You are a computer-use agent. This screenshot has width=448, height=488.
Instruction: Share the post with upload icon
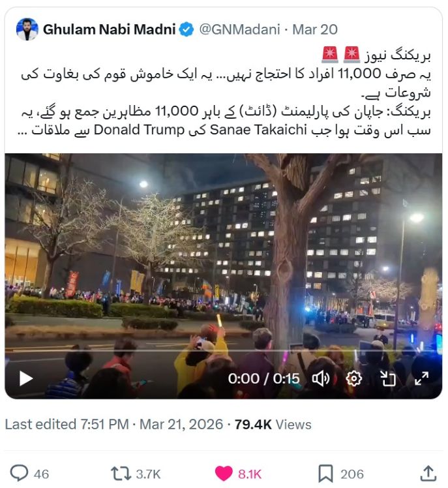pos(428,474)
